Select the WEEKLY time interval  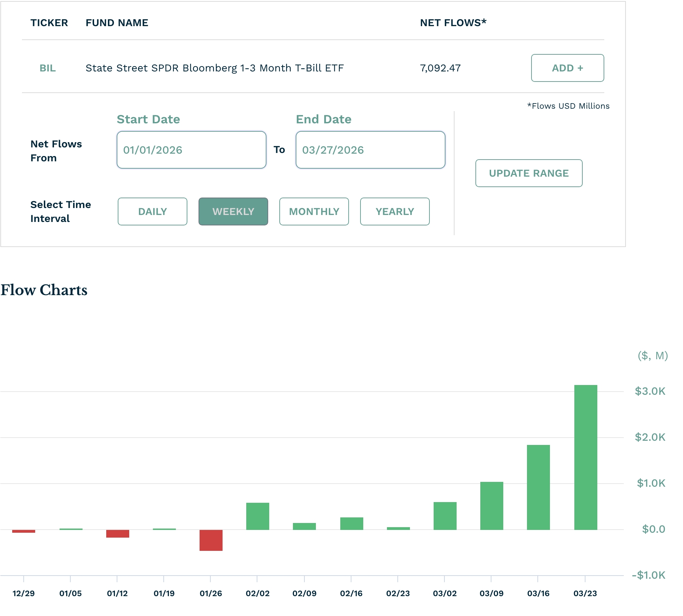[233, 211]
